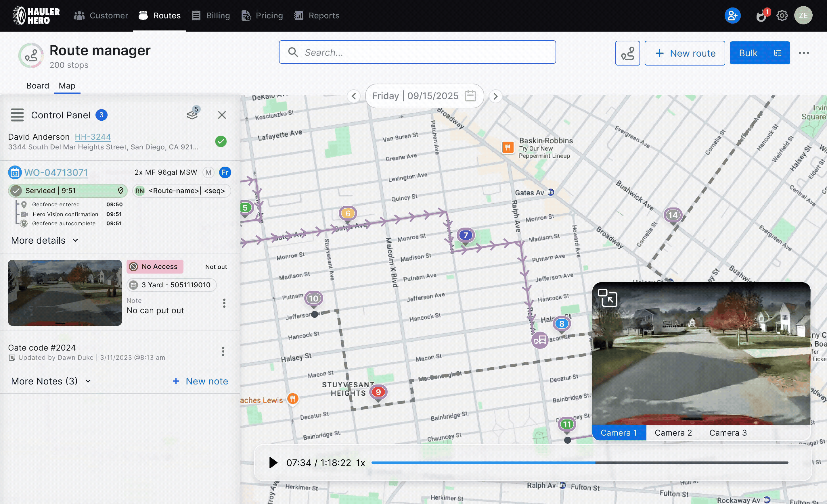Click the green serviced checkmark for David Anderson
Viewport: 827px width, 504px height.
point(221,141)
